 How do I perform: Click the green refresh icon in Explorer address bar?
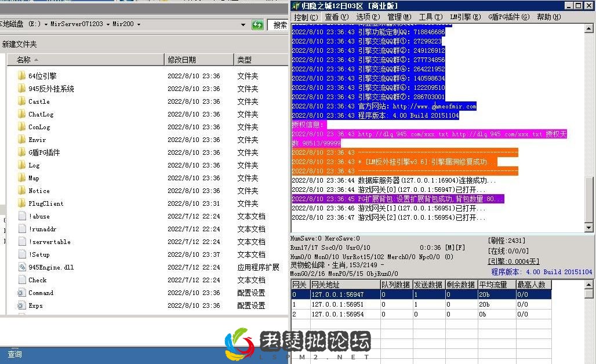(x=257, y=25)
